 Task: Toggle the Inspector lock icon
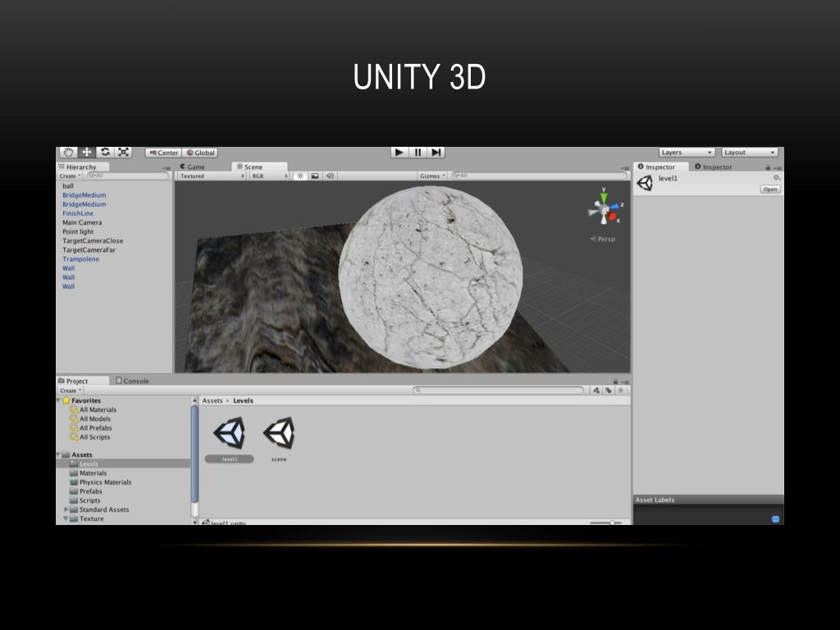(768, 167)
